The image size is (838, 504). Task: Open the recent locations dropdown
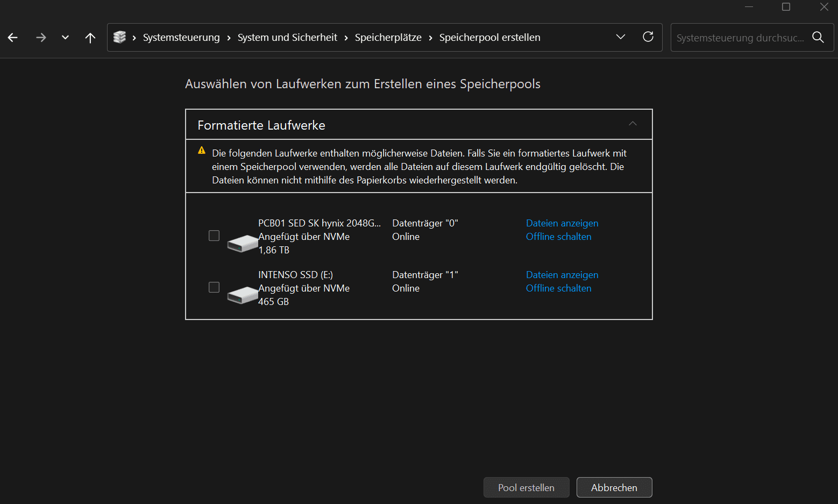pos(65,38)
